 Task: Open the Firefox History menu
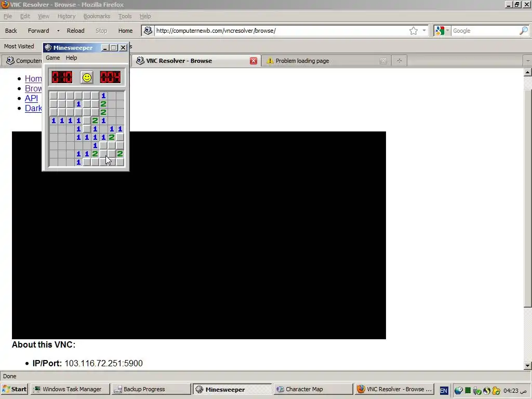point(66,16)
